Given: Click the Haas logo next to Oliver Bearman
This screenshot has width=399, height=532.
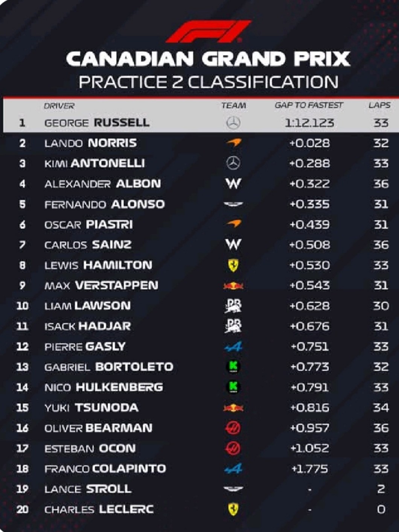Looking at the screenshot, I should coord(233,428).
